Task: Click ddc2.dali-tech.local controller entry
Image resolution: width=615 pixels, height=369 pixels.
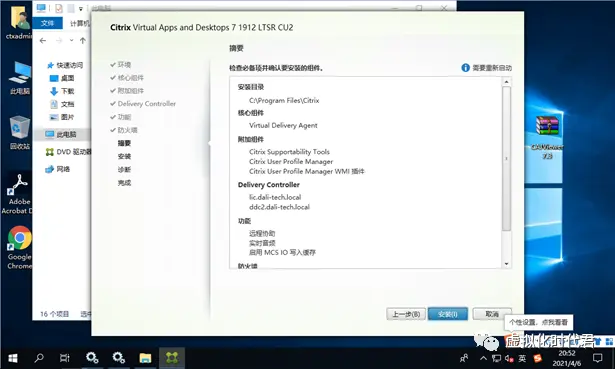Action: (279, 207)
